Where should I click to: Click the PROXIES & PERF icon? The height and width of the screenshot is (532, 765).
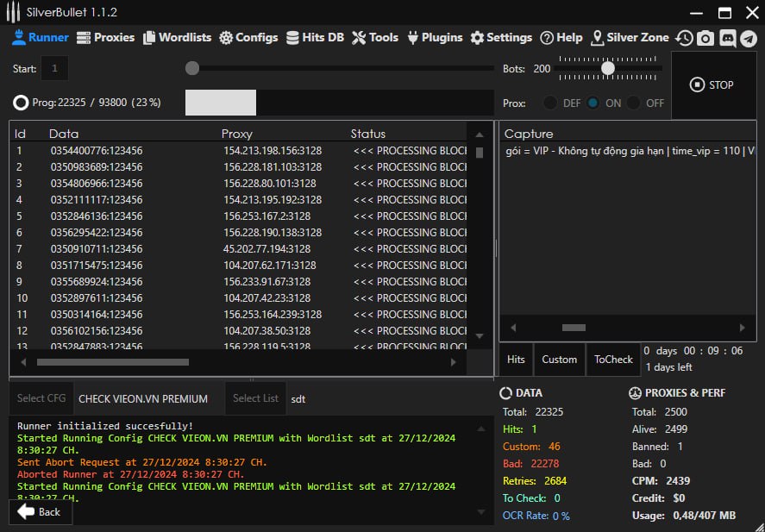[635, 393]
